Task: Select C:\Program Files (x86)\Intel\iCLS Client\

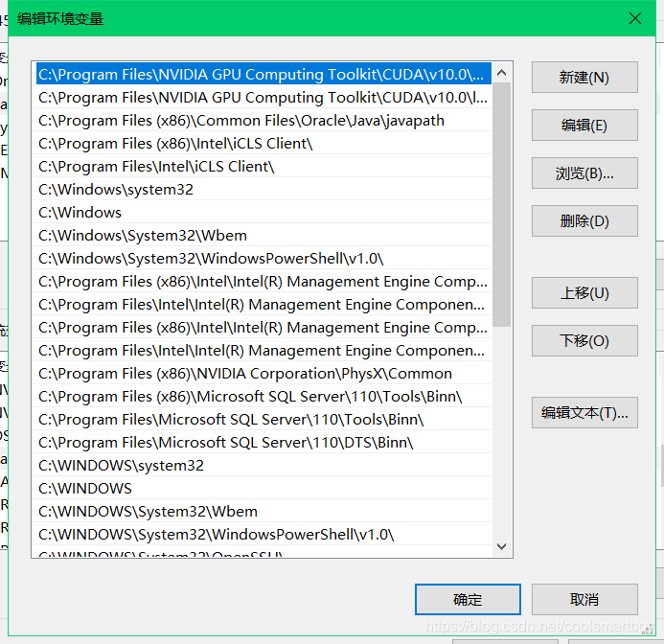Action: click(x=263, y=143)
